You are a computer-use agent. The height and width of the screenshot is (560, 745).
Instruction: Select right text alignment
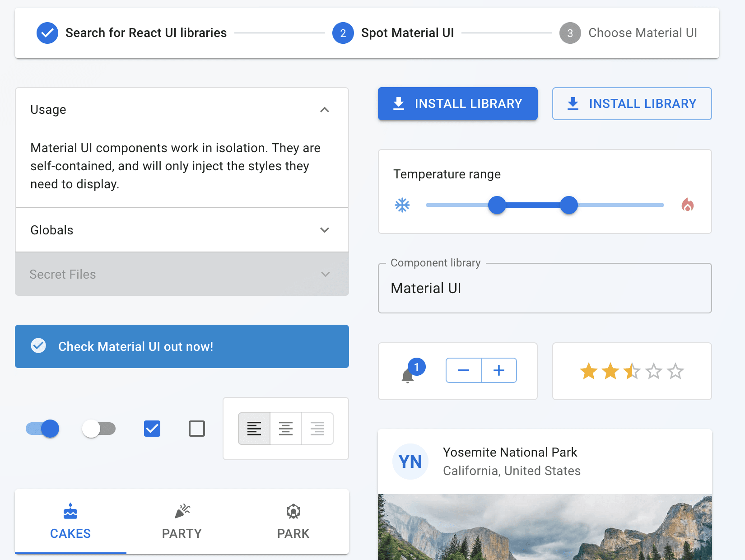tap(317, 429)
